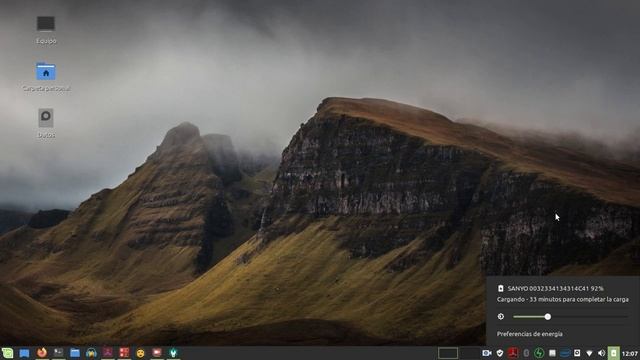Open the red screen recorder icon
This screenshot has height=360, width=640.
pos(157,353)
